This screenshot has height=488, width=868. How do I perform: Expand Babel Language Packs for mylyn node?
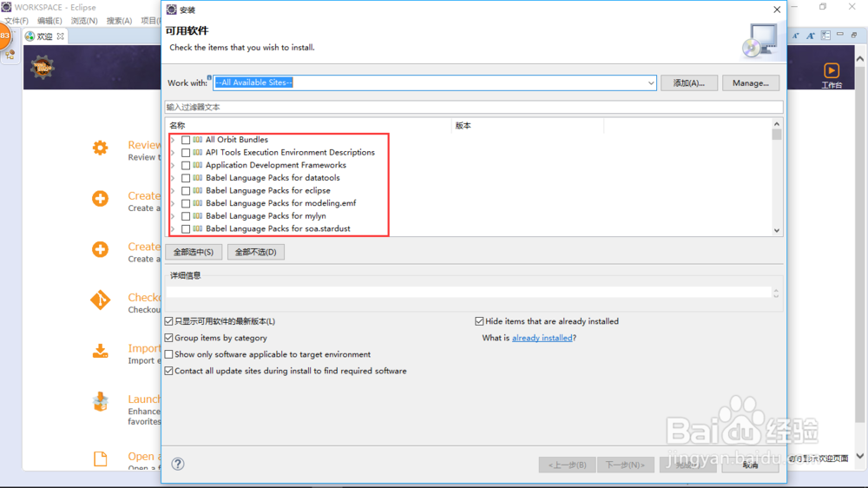click(x=173, y=216)
